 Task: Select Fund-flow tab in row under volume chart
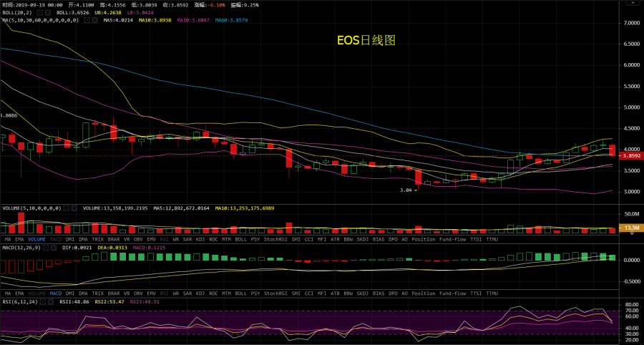(453, 239)
